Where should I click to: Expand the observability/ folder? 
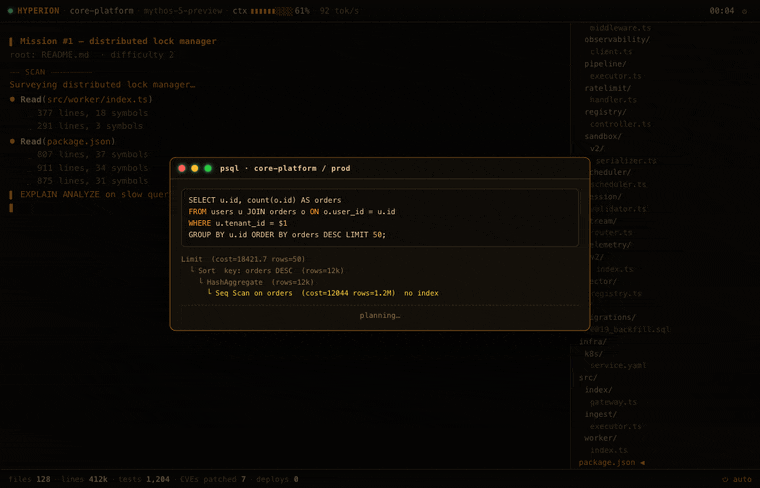click(617, 40)
